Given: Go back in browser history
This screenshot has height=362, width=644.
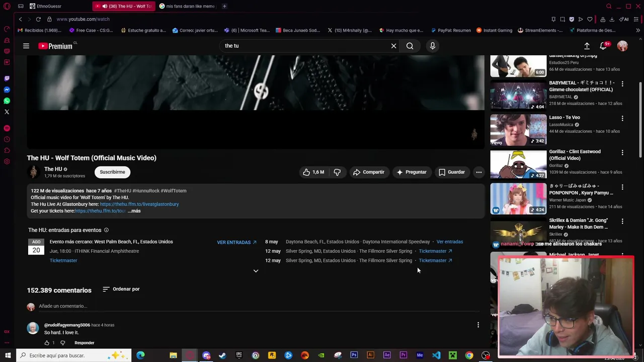Looking at the screenshot, I should 20,19.
